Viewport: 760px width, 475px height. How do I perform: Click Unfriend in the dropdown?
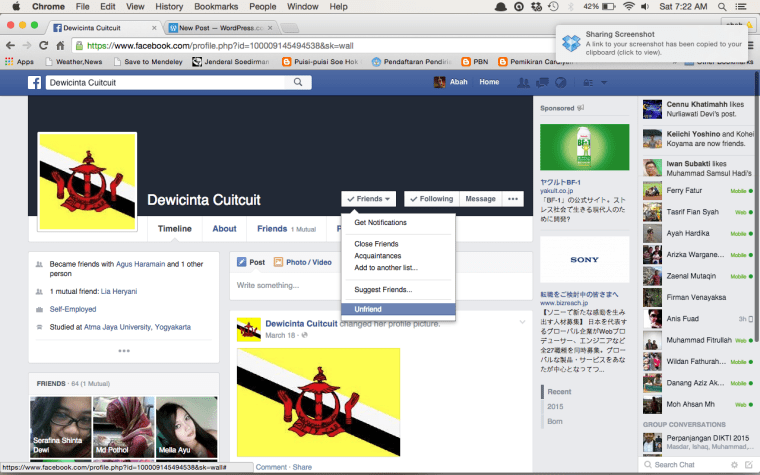(x=398, y=309)
